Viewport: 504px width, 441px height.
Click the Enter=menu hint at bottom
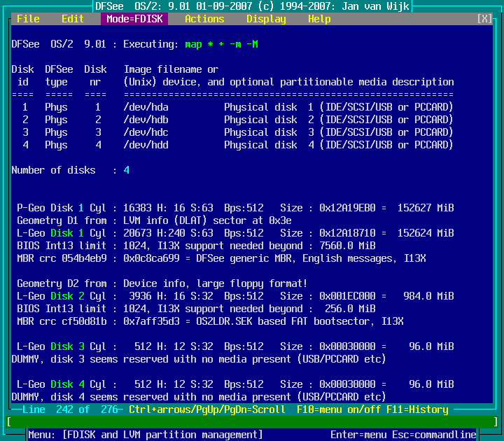pos(358,435)
